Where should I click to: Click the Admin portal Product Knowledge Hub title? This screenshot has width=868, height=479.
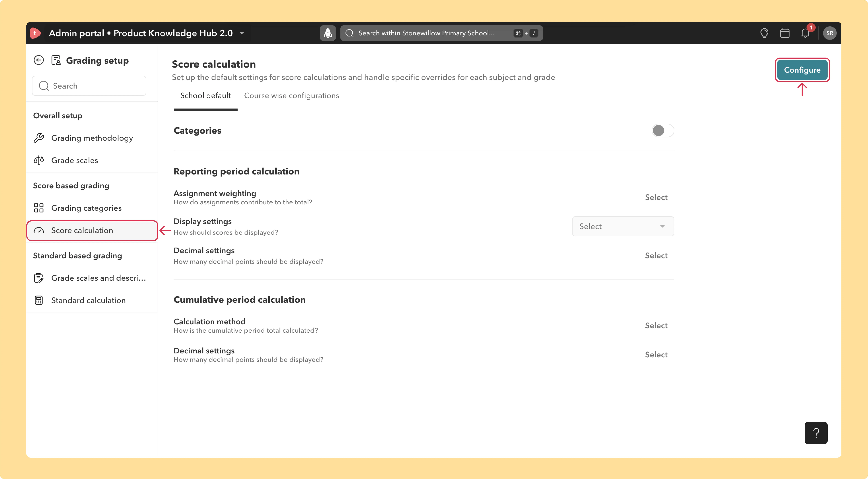pos(141,33)
